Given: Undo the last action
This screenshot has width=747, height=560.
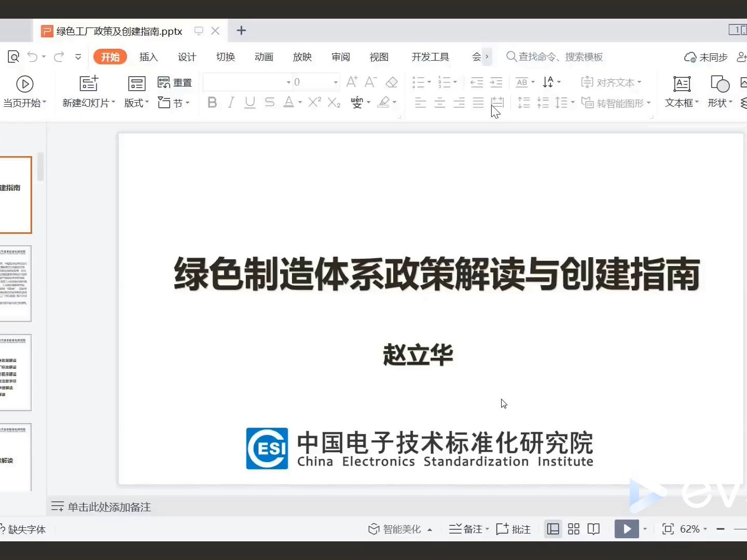Looking at the screenshot, I should pyautogui.click(x=32, y=57).
